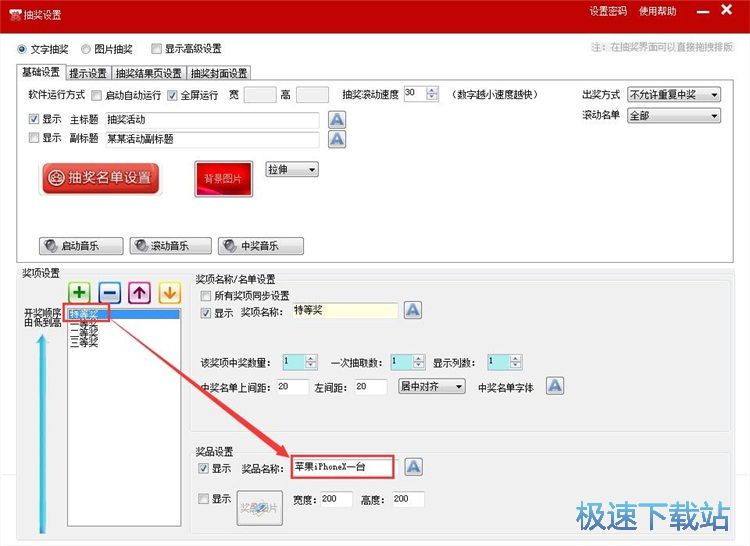Switch to 抽奖封面设置 tab
750x546 pixels.
219,73
